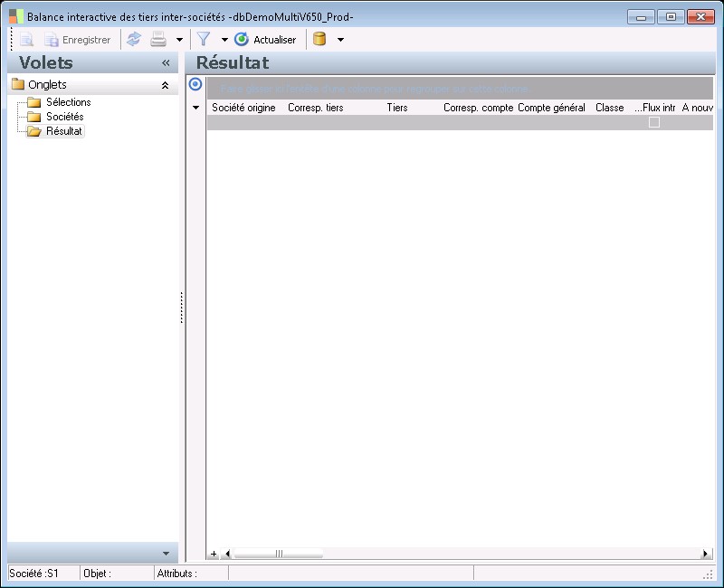
Task: Open the printer dropdown arrow
Action: tap(179, 40)
